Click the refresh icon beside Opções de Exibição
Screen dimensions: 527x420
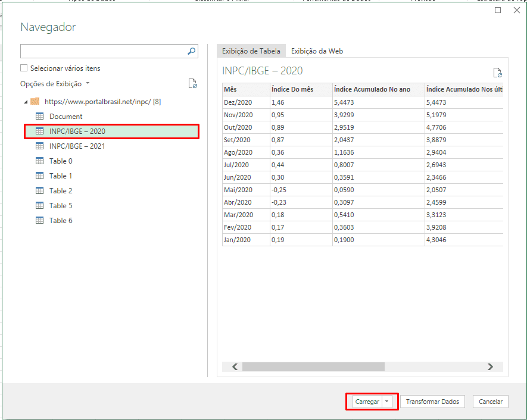coord(192,84)
